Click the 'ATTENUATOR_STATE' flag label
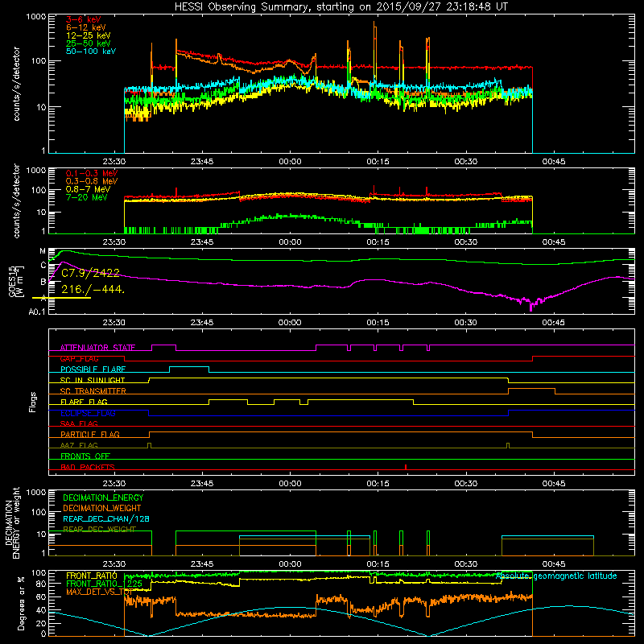Image resolution: width=644 pixels, height=644 pixels. click(x=97, y=348)
